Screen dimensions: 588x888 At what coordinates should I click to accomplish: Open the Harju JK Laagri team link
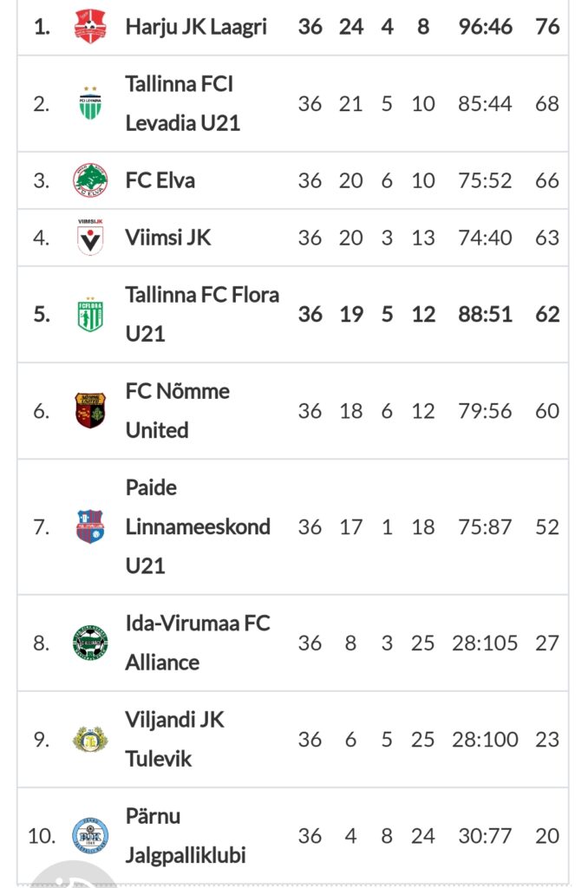point(196,27)
